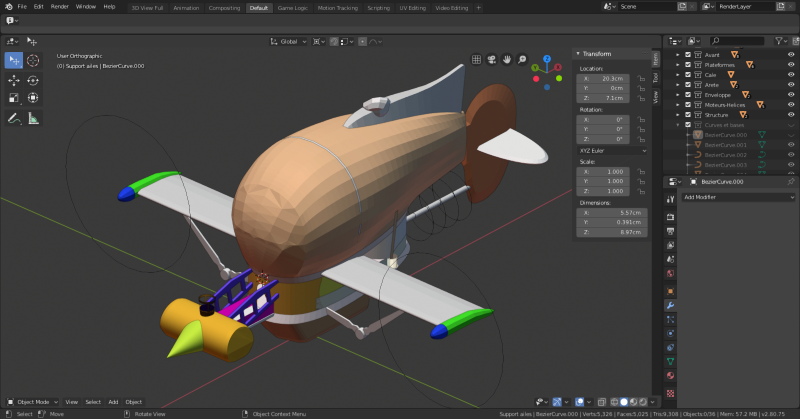Open the Add Modifier dropdown
The width and height of the screenshot is (800, 419).
pyautogui.click(x=738, y=197)
